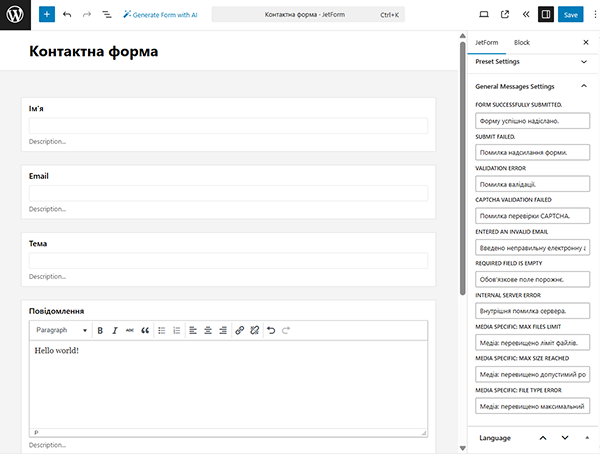Undo in the message editor toolbar

[x=271, y=331]
